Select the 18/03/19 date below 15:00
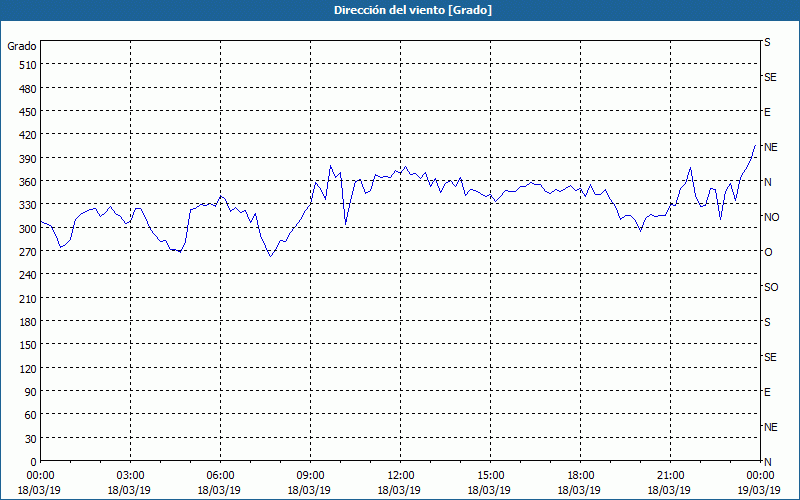Viewport: 800px width, 500px height. tap(489, 490)
